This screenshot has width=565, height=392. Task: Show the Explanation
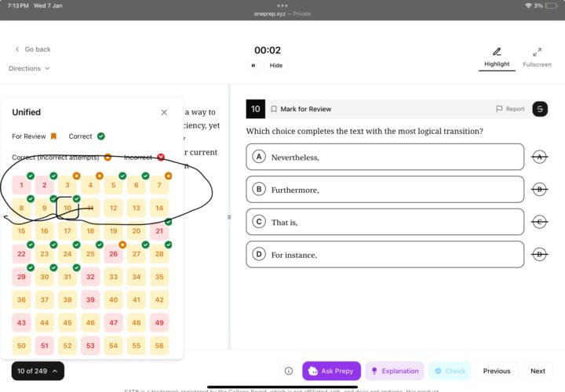click(x=395, y=371)
